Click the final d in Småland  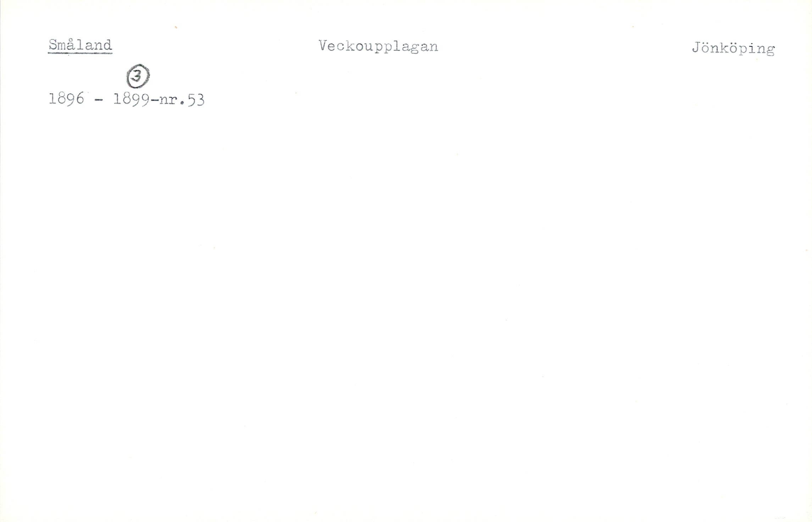107,45
